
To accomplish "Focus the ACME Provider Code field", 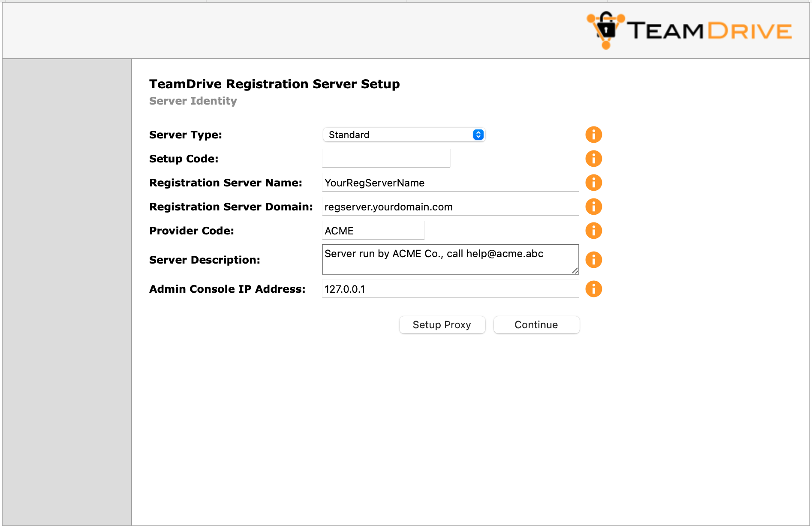I will (x=372, y=230).
